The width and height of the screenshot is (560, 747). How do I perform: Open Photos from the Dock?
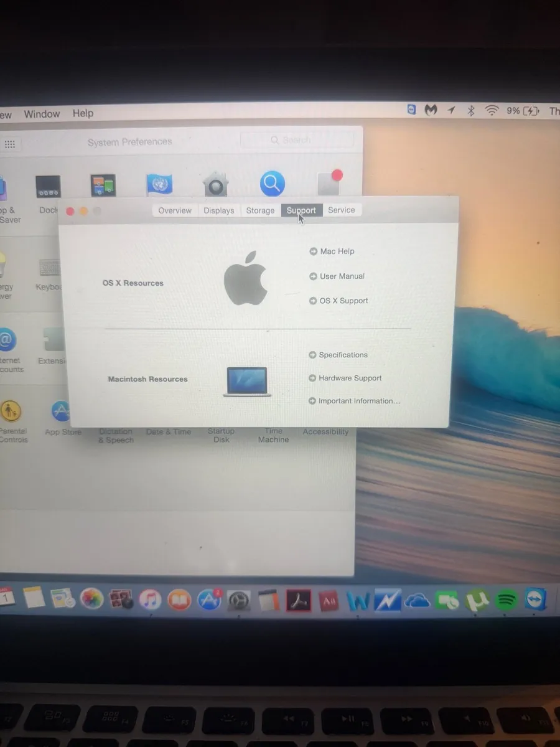coord(92,599)
